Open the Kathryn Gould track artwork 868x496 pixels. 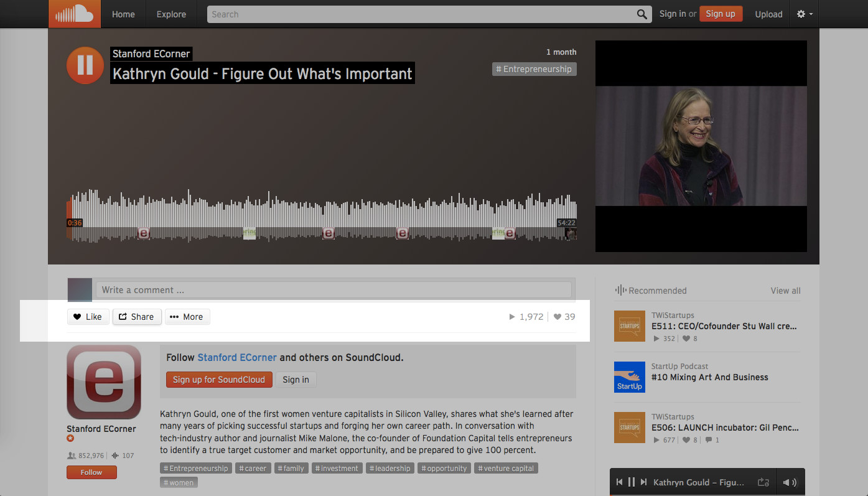tap(701, 146)
